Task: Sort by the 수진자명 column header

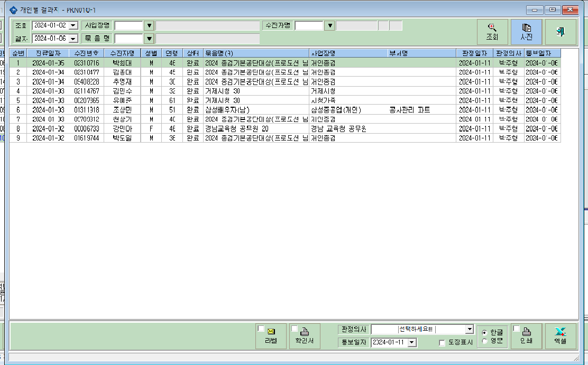Action: [122, 53]
